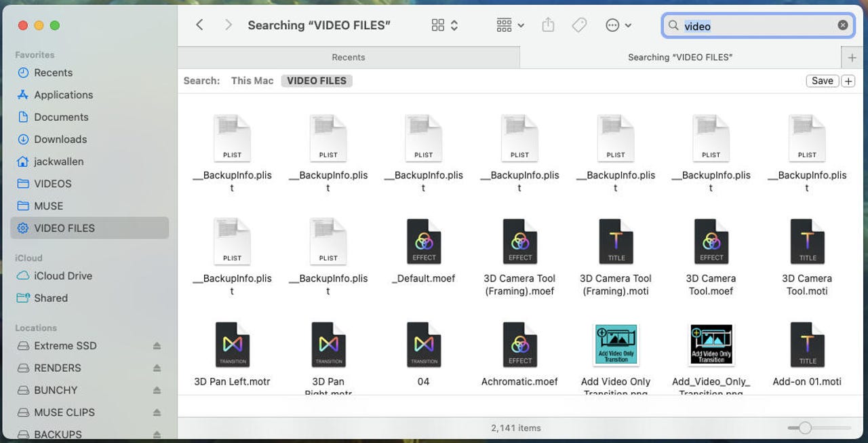Switch search scope to This Mac
The image size is (868, 443).
point(252,81)
